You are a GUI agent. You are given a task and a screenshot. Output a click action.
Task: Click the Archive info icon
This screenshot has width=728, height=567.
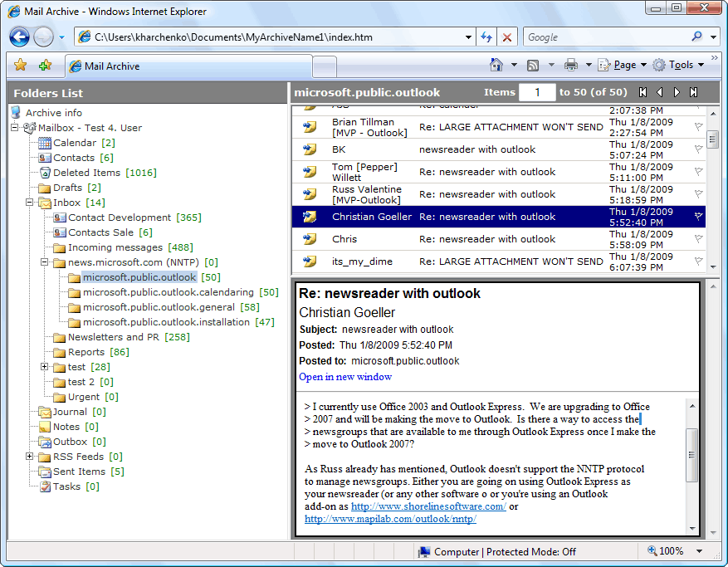[x=17, y=112]
